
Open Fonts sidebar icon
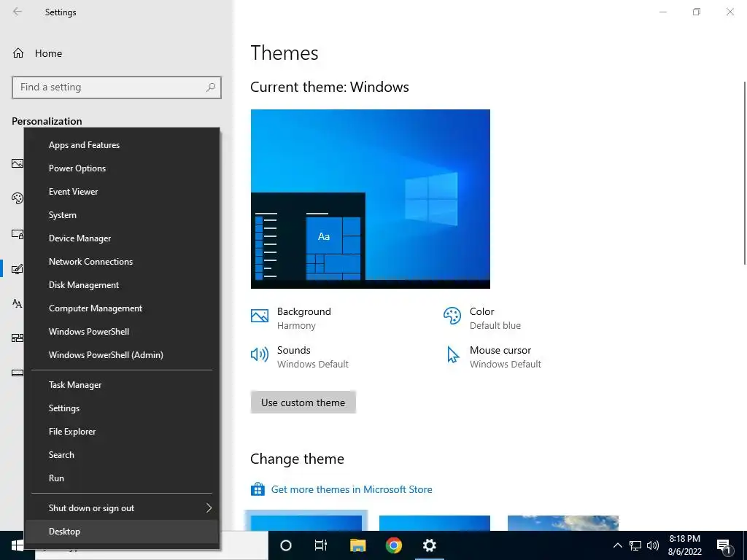pyautogui.click(x=18, y=303)
